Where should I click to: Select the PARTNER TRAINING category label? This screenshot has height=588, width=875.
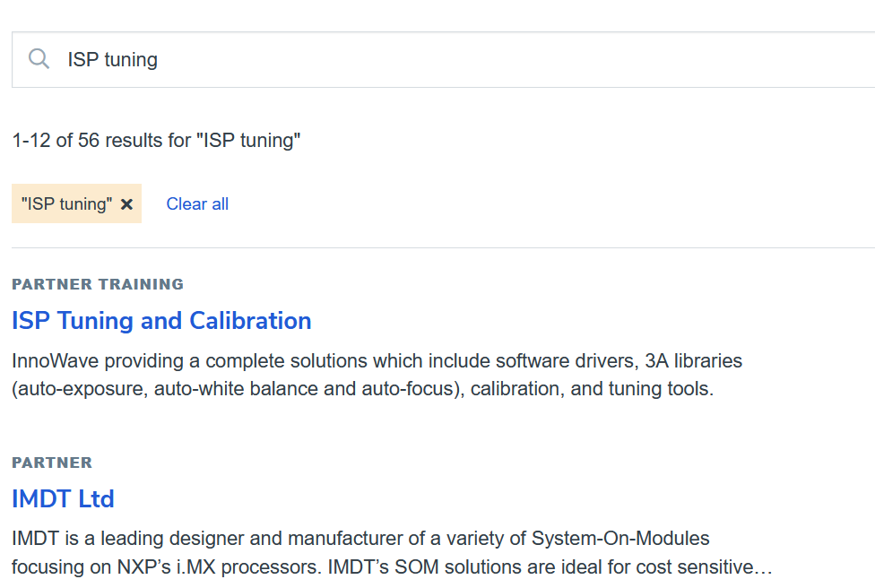[x=97, y=284]
